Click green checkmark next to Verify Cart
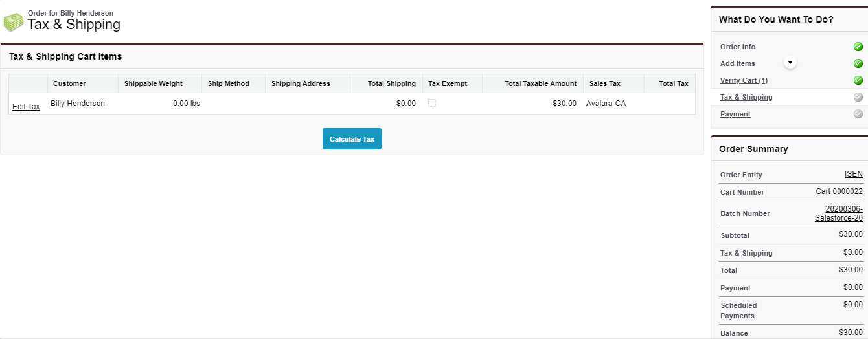Screen dimensions: 868x339 (858, 80)
